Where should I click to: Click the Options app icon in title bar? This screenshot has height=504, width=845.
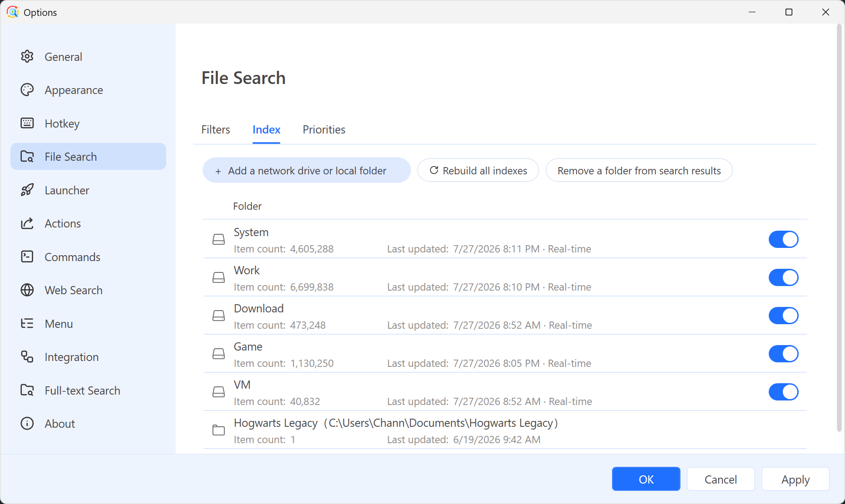pos(13,12)
